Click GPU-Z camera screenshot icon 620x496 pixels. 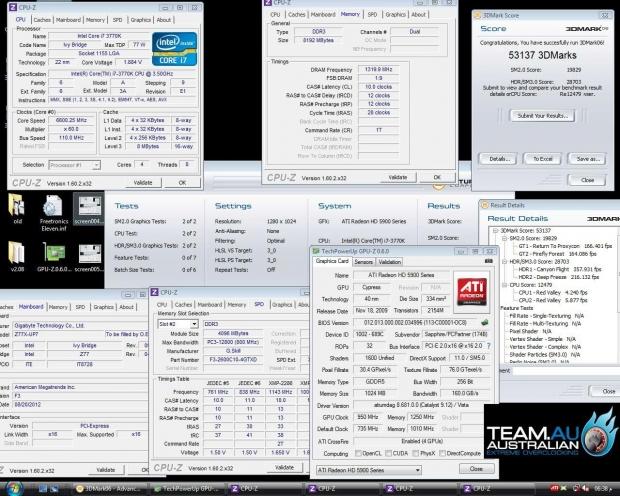coord(489,261)
